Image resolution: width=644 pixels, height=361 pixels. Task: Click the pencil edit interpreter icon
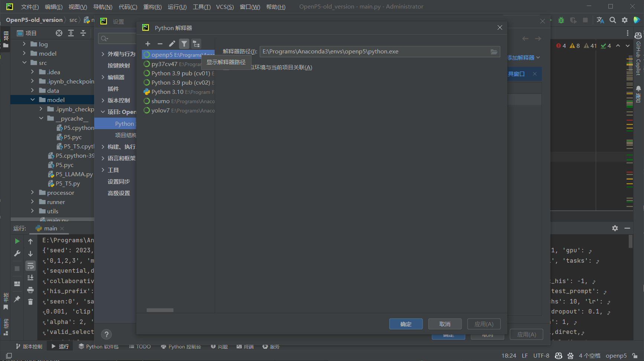172,44
